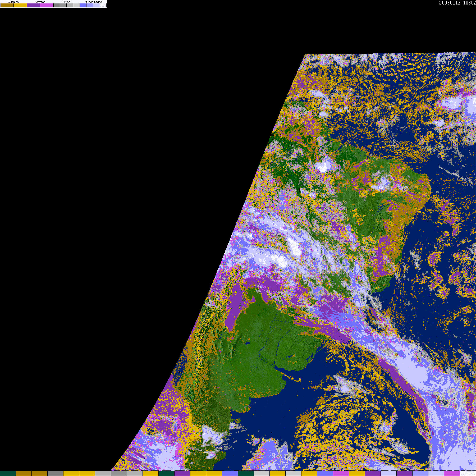Viewport: 476px width, 476px height.
Task: Click the white final cell of bottom color strip
Action: click(468, 473)
